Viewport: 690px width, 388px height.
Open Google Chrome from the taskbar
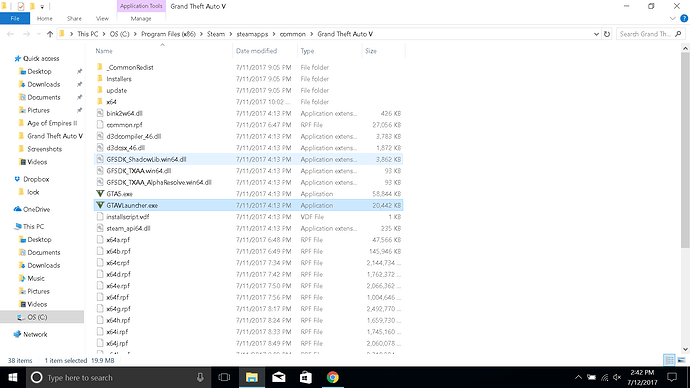[x=333, y=377]
